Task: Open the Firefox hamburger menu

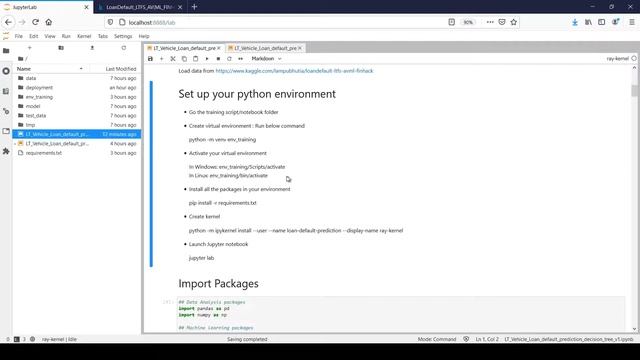Action: tap(631, 22)
